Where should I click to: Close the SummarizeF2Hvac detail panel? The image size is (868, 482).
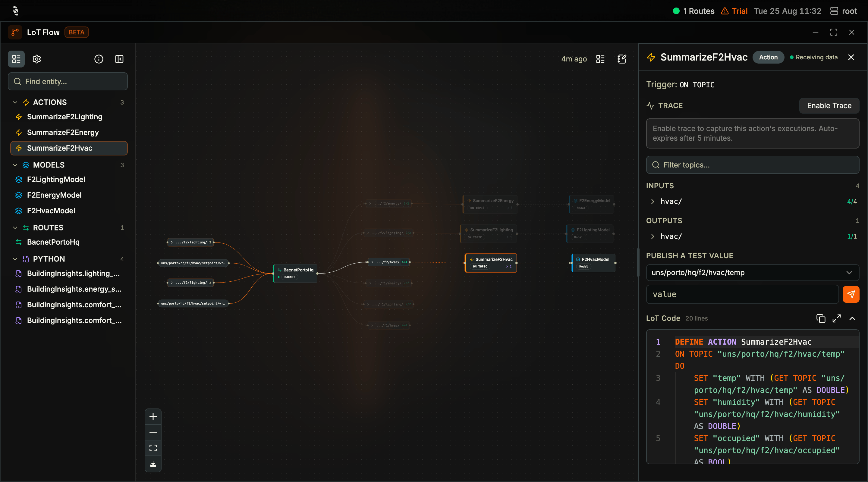tap(851, 57)
